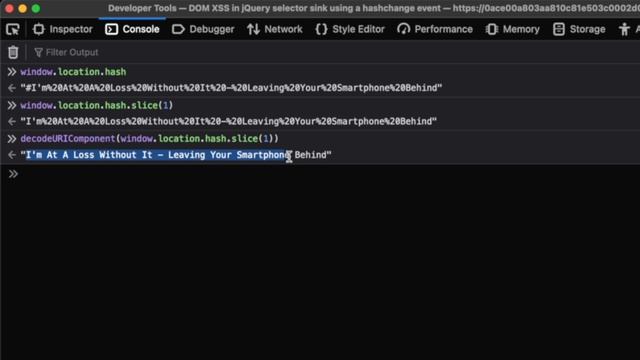640x360 pixels.
Task: Click the Debugger tab icon
Action: [178, 29]
